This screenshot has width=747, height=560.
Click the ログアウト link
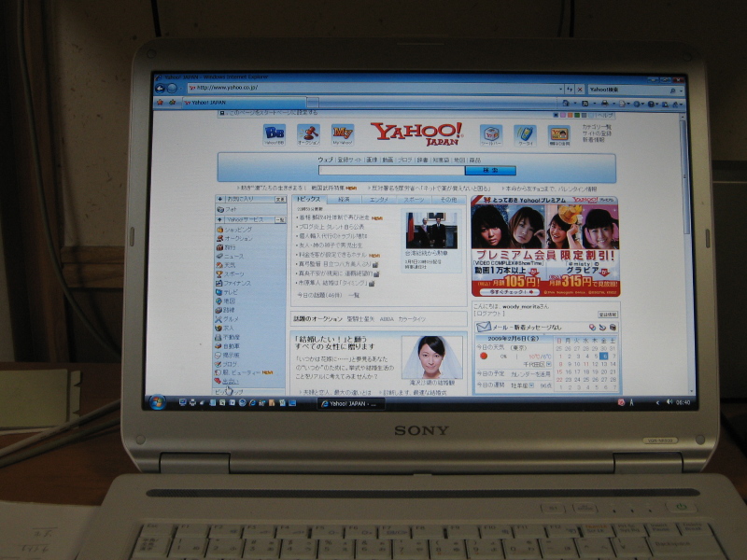pos(489,314)
